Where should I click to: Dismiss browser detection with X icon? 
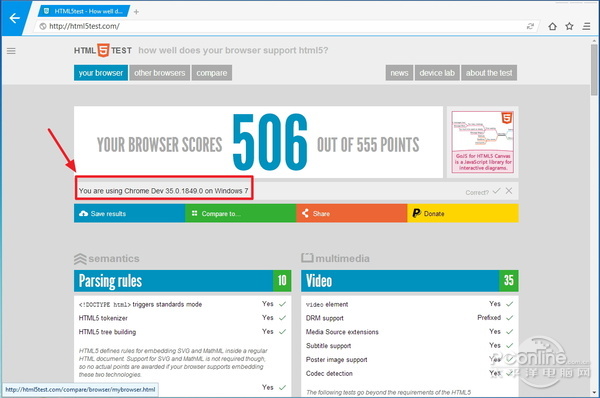click(509, 191)
